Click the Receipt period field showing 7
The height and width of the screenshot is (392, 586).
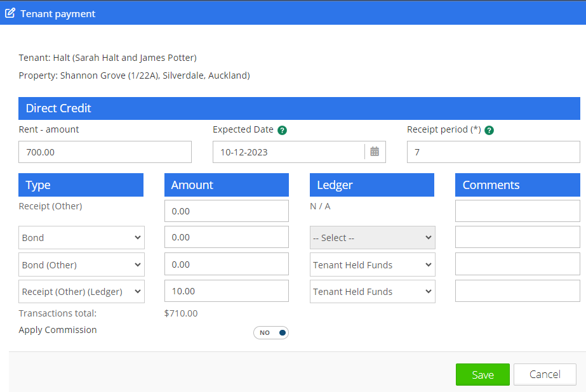[x=493, y=152]
